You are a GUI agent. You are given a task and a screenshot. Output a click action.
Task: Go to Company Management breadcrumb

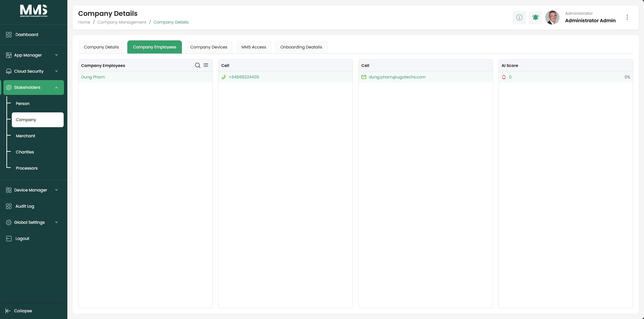coord(122,22)
